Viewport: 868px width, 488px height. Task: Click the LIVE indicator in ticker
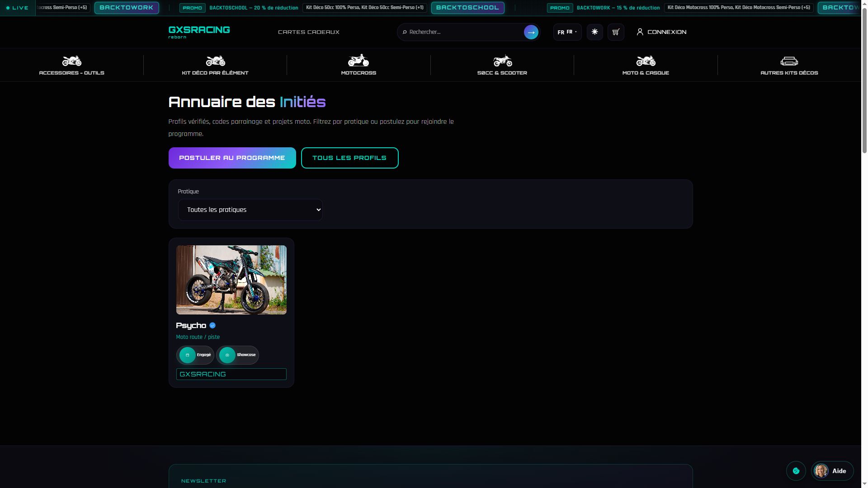(18, 8)
